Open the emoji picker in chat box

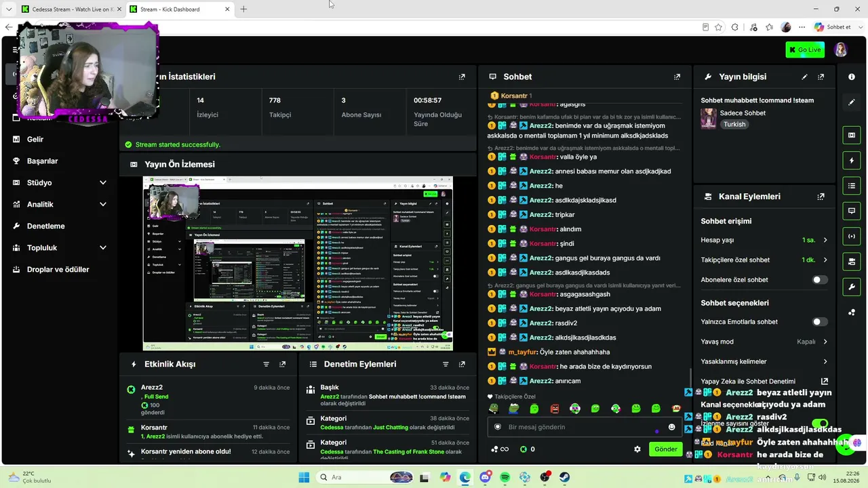coord(672,427)
